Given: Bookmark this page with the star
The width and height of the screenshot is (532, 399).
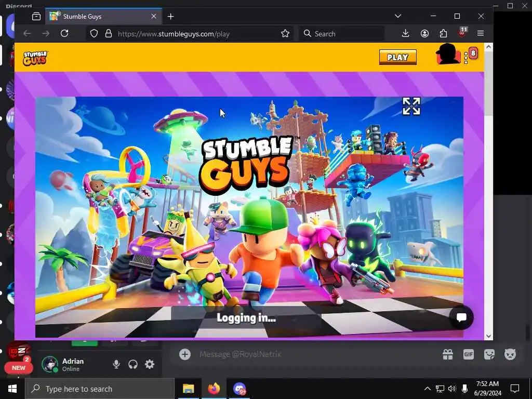Looking at the screenshot, I should tap(285, 33).
